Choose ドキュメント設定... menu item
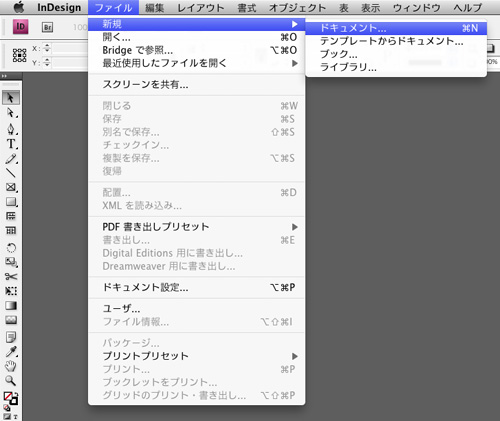Viewport: 500px width, 421px height. pos(197,287)
